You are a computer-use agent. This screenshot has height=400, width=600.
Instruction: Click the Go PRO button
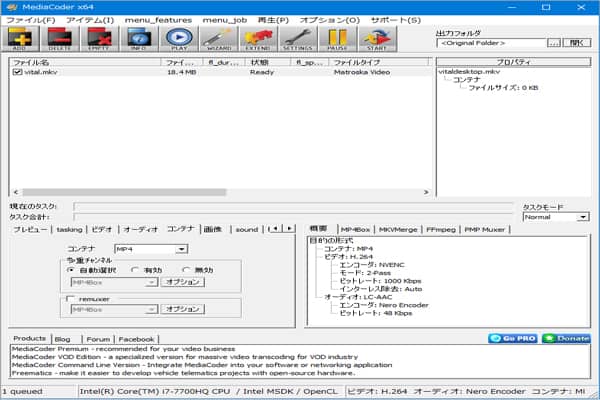[x=513, y=338]
